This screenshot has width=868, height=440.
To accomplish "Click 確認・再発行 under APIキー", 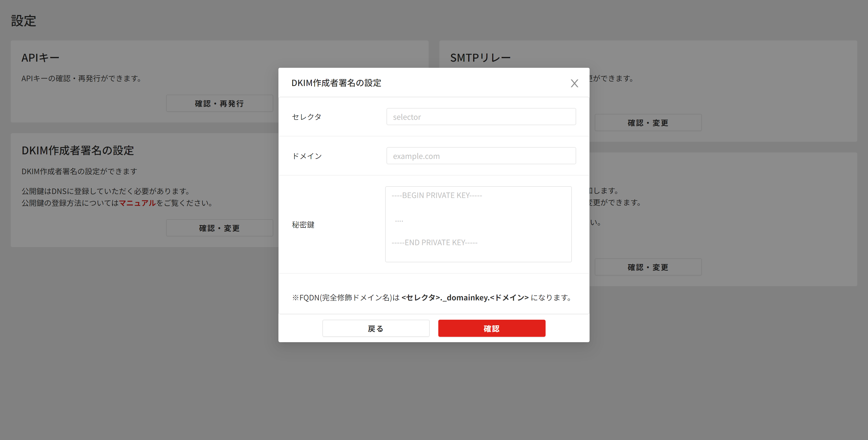I will (x=219, y=103).
